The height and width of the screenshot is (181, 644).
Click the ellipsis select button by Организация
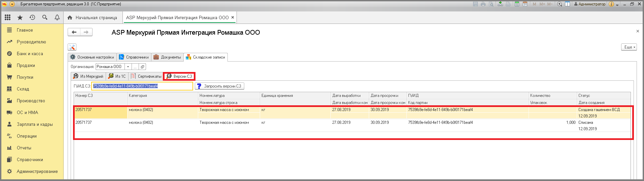coord(135,67)
